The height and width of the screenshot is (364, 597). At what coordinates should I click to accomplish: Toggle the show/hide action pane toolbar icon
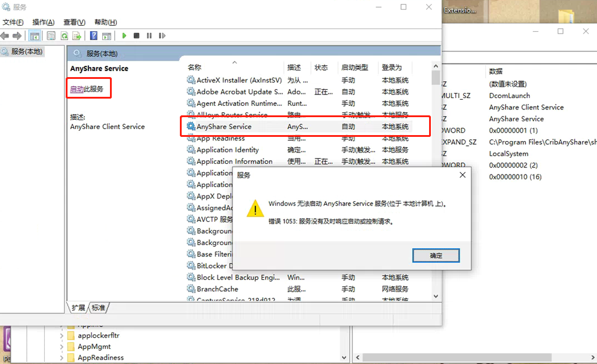coord(106,36)
